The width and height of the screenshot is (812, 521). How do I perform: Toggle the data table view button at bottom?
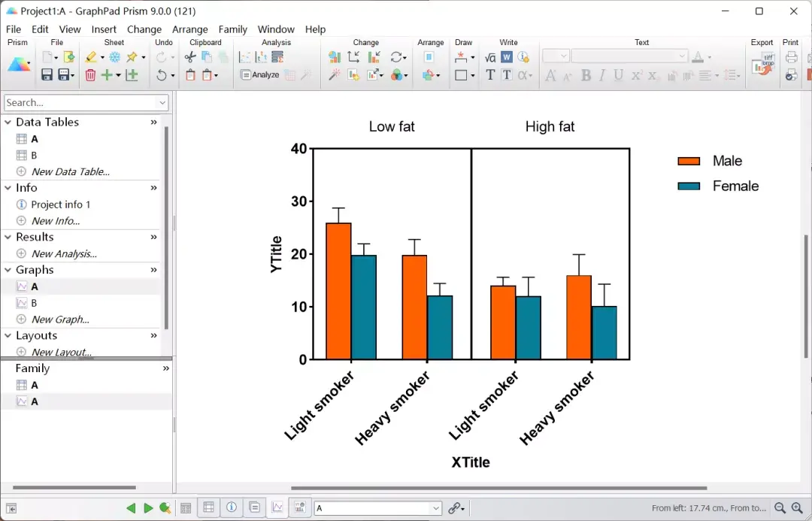tap(209, 507)
